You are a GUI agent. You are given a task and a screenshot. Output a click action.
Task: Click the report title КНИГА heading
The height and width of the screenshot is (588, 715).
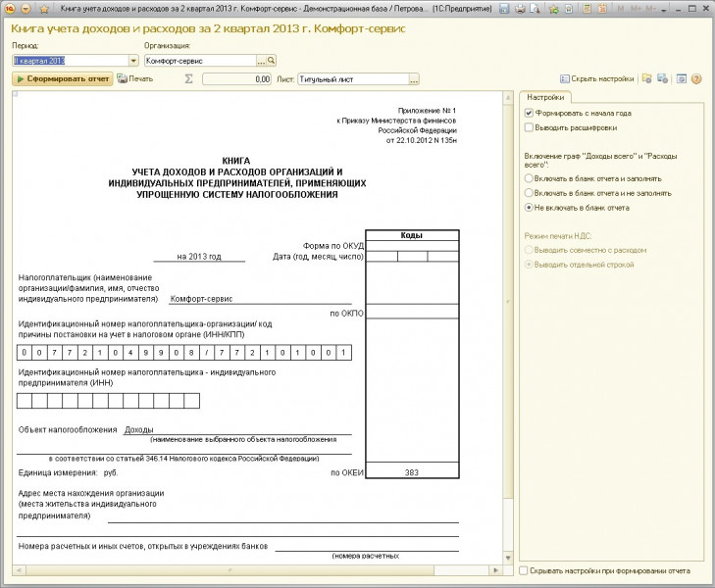click(x=236, y=161)
